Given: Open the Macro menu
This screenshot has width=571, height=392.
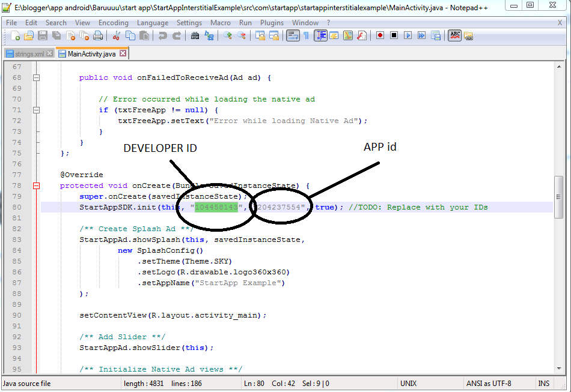Looking at the screenshot, I should click(221, 23).
